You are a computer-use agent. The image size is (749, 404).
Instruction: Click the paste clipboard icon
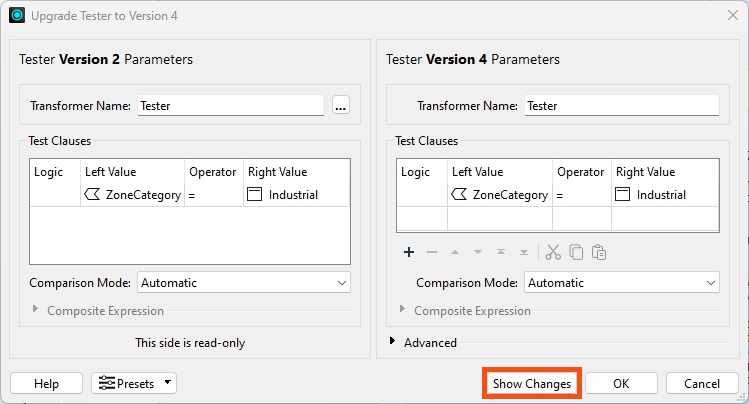coord(599,252)
